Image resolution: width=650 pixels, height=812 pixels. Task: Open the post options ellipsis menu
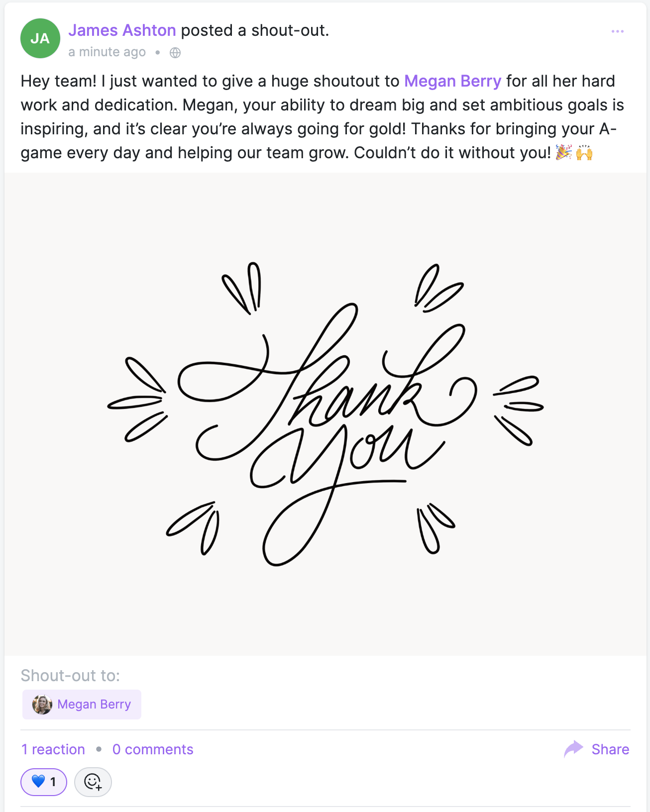(617, 31)
